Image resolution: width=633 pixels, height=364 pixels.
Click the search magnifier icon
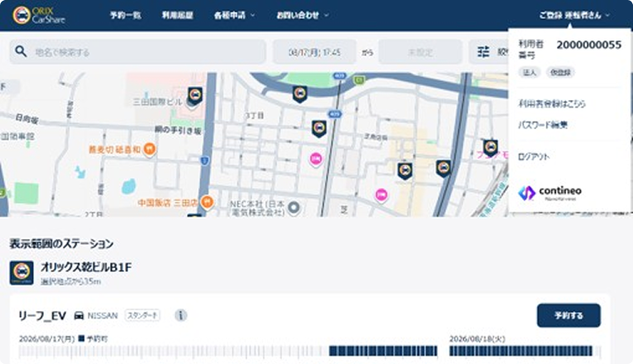click(21, 51)
